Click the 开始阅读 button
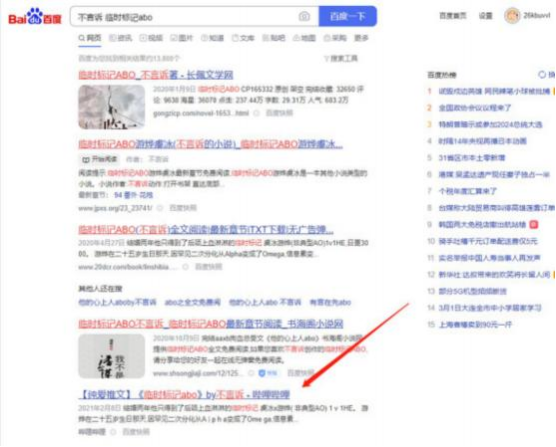The image size is (556, 447). pyautogui.click(x=99, y=159)
